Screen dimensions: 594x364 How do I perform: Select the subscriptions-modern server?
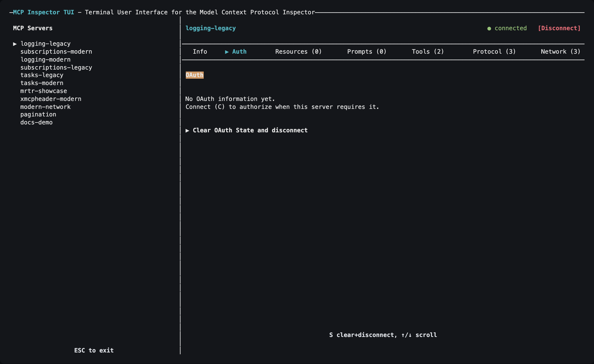[56, 51]
